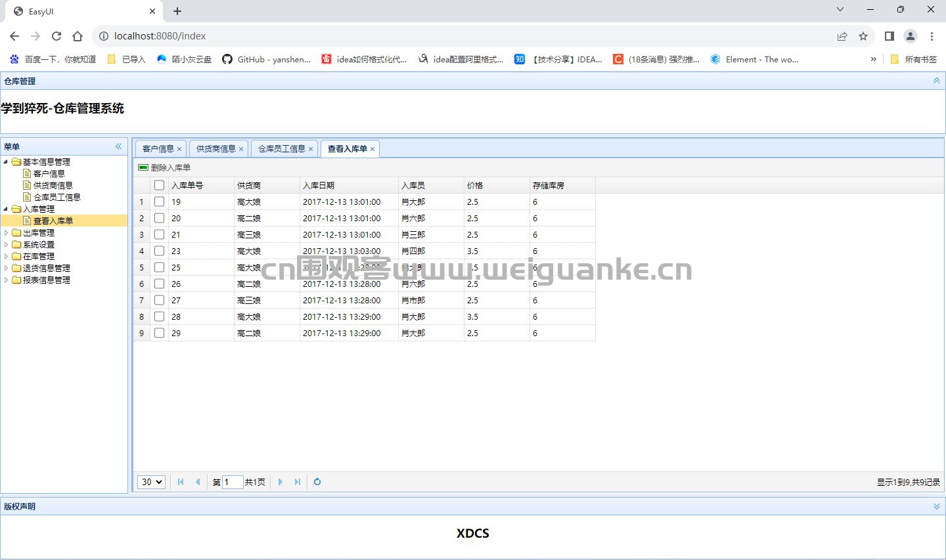The height and width of the screenshot is (560, 946).
Task: Click the pagination refresh icon
Action: pyautogui.click(x=317, y=482)
